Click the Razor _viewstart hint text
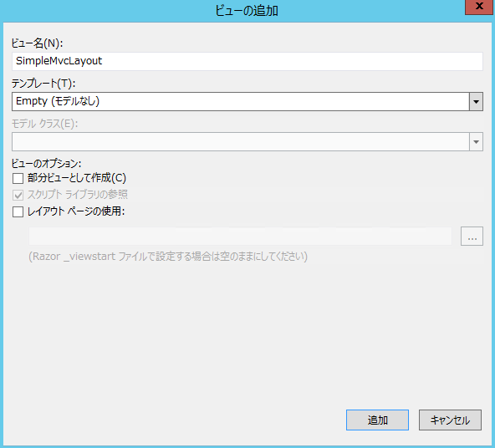This screenshot has height=448, width=495. [x=168, y=257]
